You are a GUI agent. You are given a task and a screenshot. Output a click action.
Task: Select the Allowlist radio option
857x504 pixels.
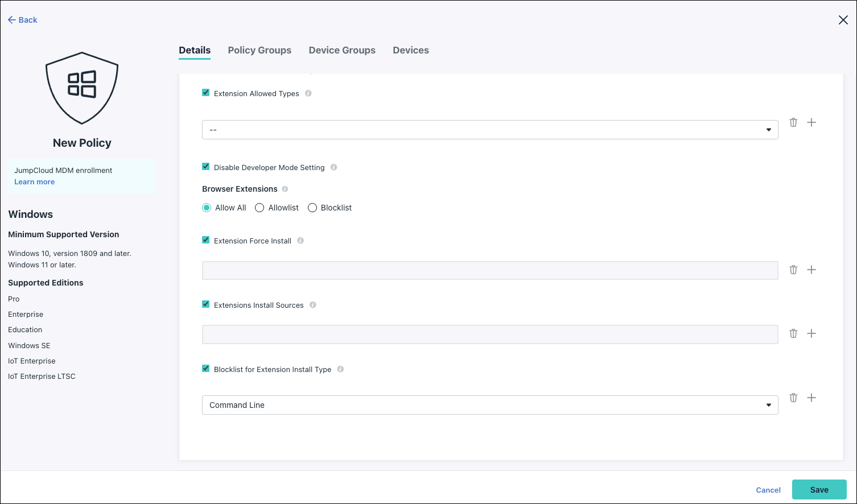(259, 208)
